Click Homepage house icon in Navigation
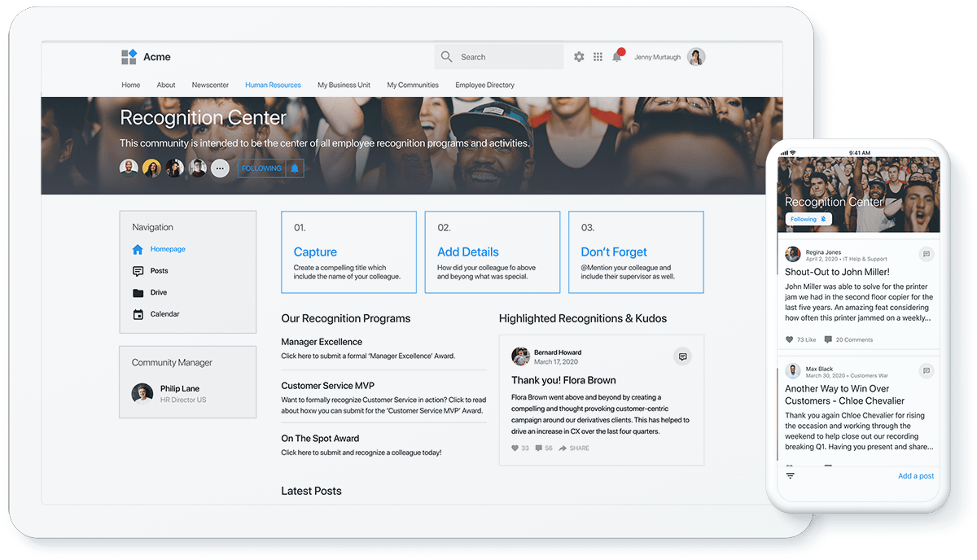This screenshot has width=977, height=560. point(138,249)
